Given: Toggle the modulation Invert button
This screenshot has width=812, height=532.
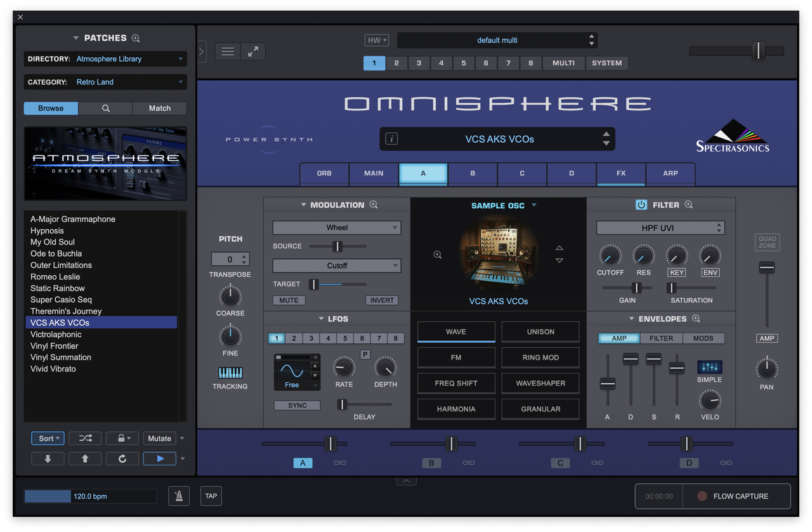Looking at the screenshot, I should (x=382, y=300).
